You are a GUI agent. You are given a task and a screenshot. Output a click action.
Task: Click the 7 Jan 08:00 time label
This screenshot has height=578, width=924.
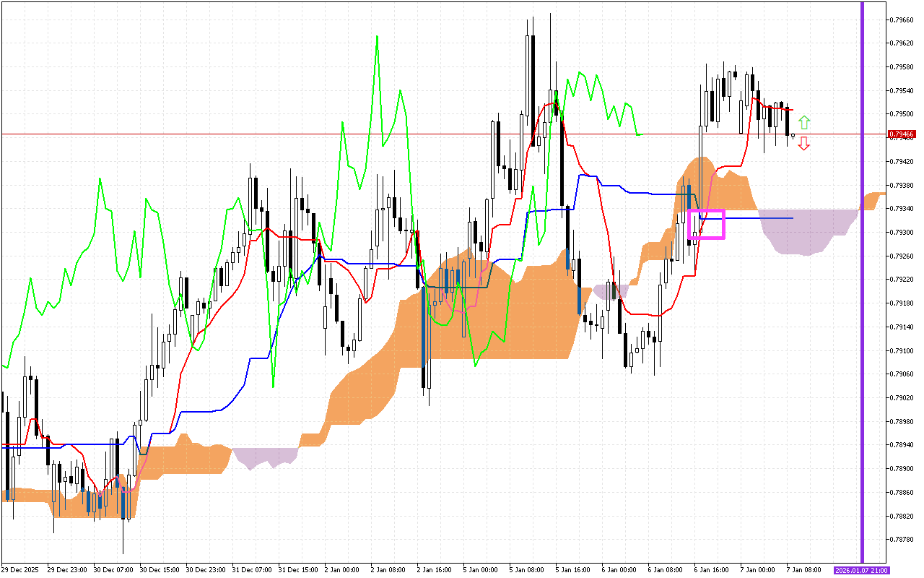pyautogui.click(x=805, y=570)
